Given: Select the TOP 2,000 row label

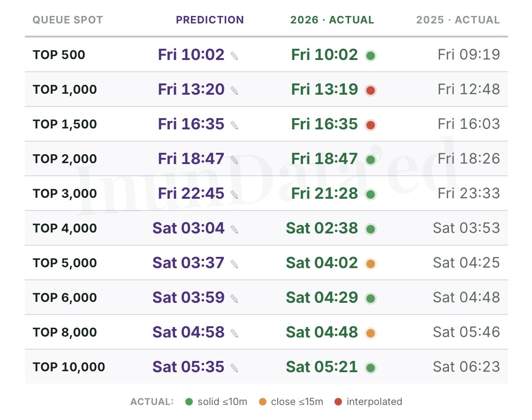Looking at the screenshot, I should pos(65,158).
